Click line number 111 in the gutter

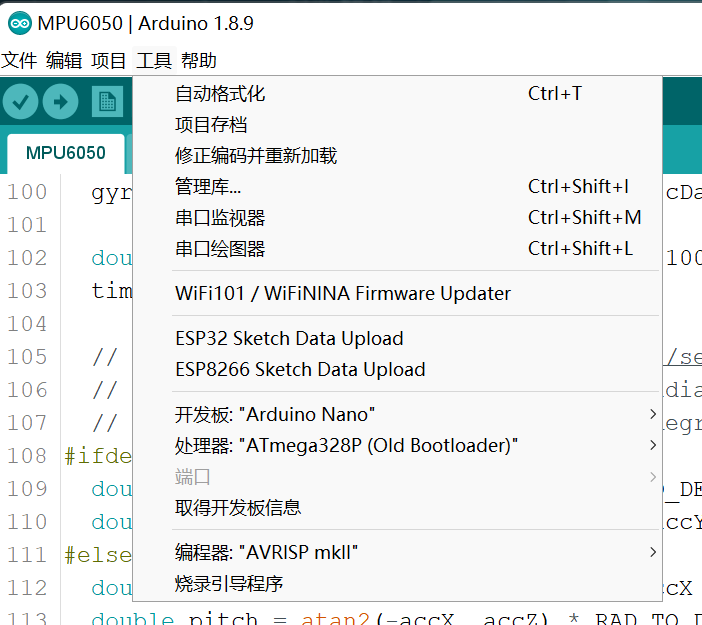pyautogui.click(x=27, y=555)
